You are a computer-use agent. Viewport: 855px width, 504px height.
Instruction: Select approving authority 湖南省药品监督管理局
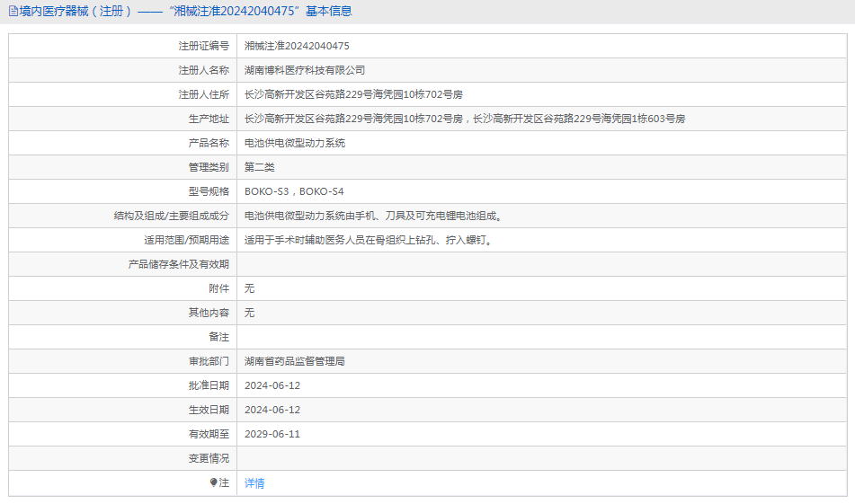[x=295, y=361]
